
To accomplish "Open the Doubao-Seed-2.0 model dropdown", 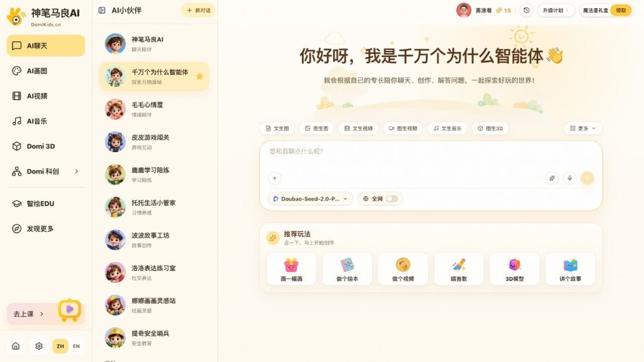I will coord(310,199).
